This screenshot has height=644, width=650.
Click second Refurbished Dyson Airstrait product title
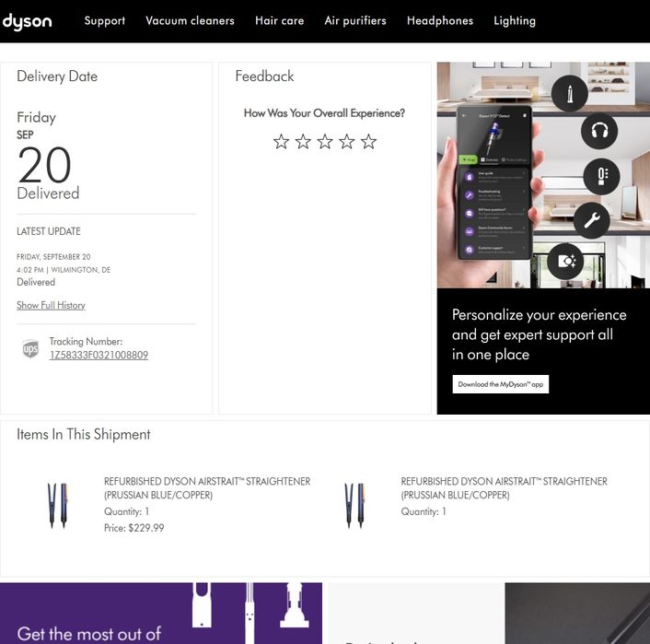point(504,488)
